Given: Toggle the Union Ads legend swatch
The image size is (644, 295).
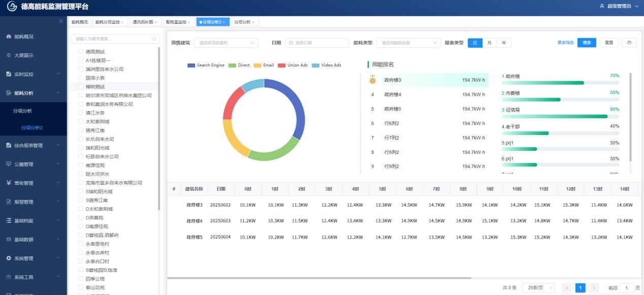Looking at the screenshot, I should 281,65.
